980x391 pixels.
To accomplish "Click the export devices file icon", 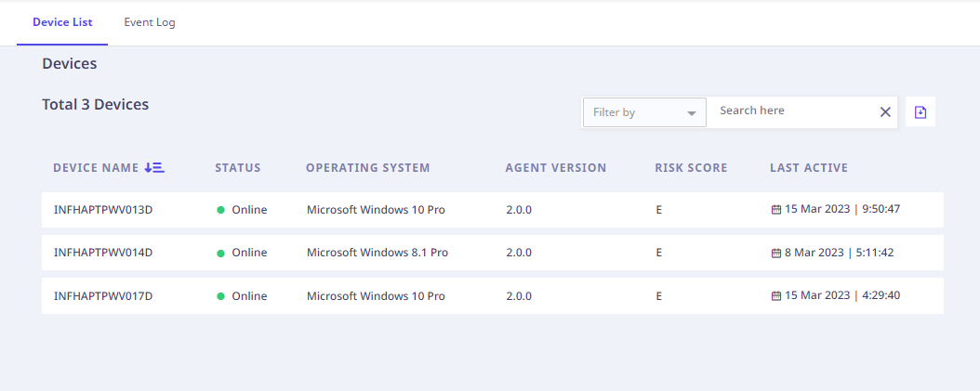I will tap(920, 111).
